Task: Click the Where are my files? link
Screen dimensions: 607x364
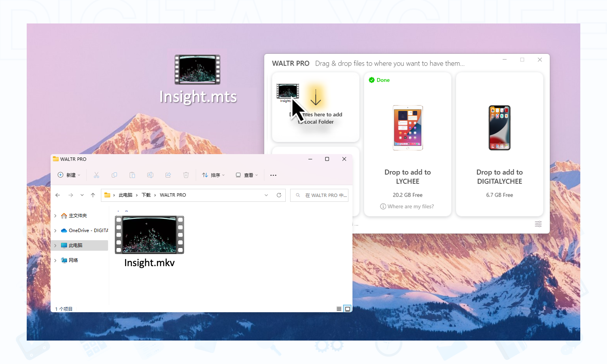Action: coord(407,206)
